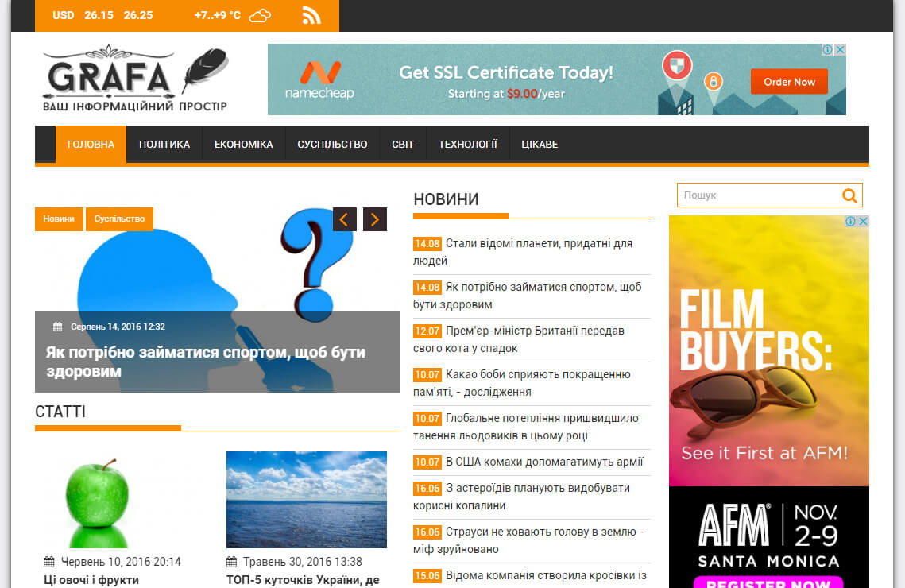
Task: Open article Ці овочі і фрукти
Action: [91, 580]
